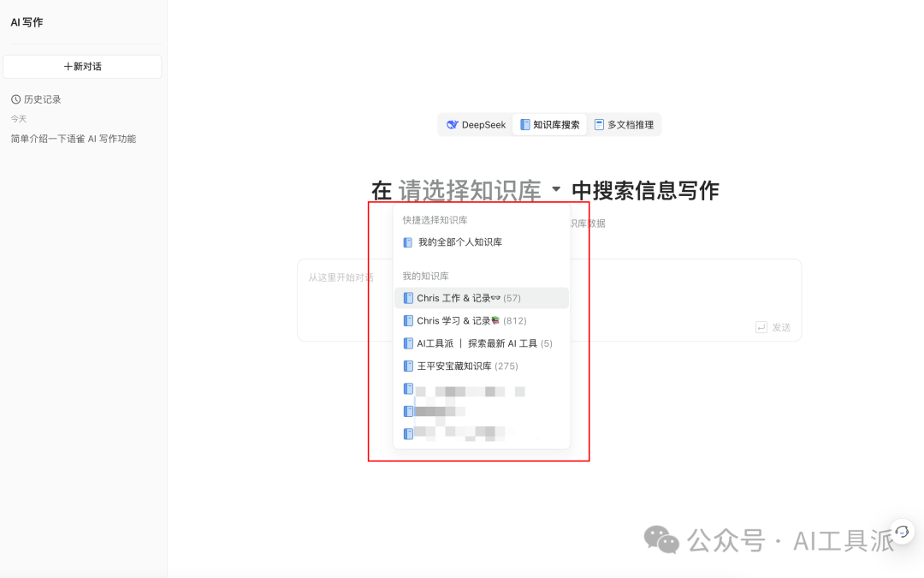This screenshot has width=924, height=578.
Task: Click book icon of 王平安宝藏知识库
Action: coord(408,366)
